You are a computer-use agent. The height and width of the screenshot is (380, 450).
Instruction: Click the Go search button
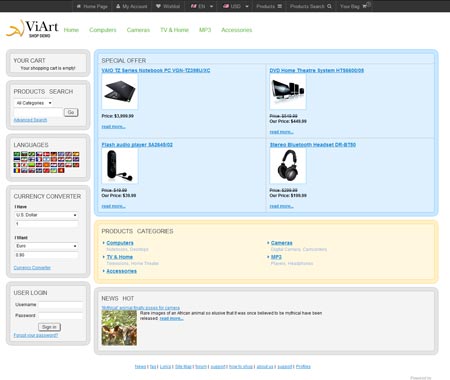[71, 112]
